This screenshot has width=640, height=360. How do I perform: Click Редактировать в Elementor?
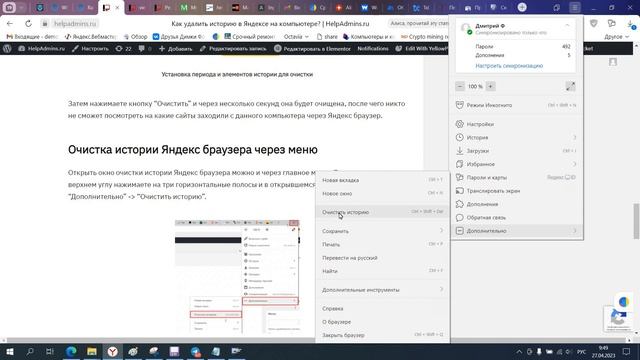[x=312, y=49]
